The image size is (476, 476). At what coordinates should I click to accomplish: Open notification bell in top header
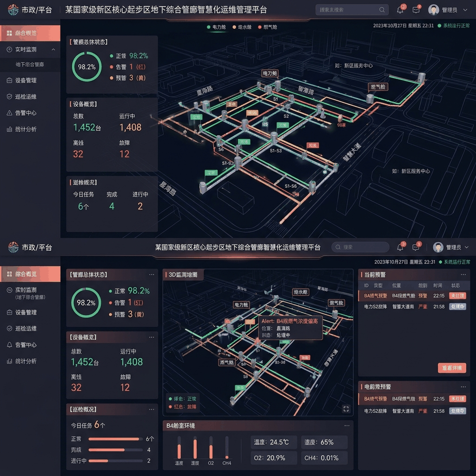[x=400, y=10]
